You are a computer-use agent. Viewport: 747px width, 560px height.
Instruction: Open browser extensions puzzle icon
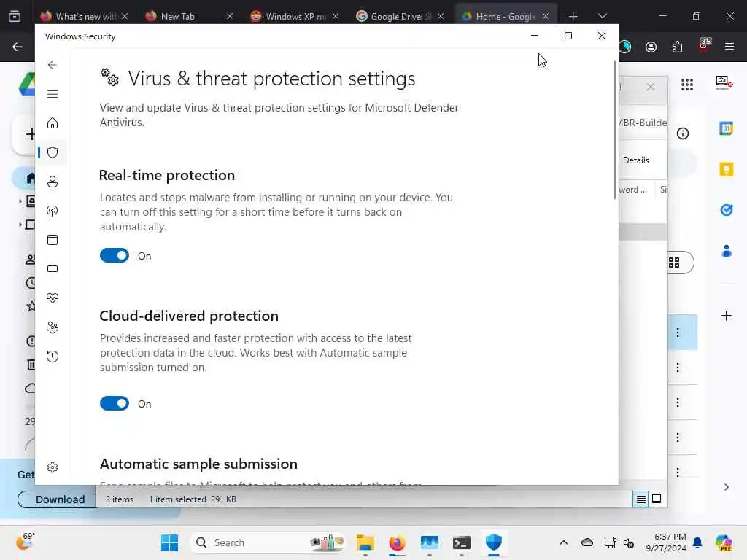[677, 47]
